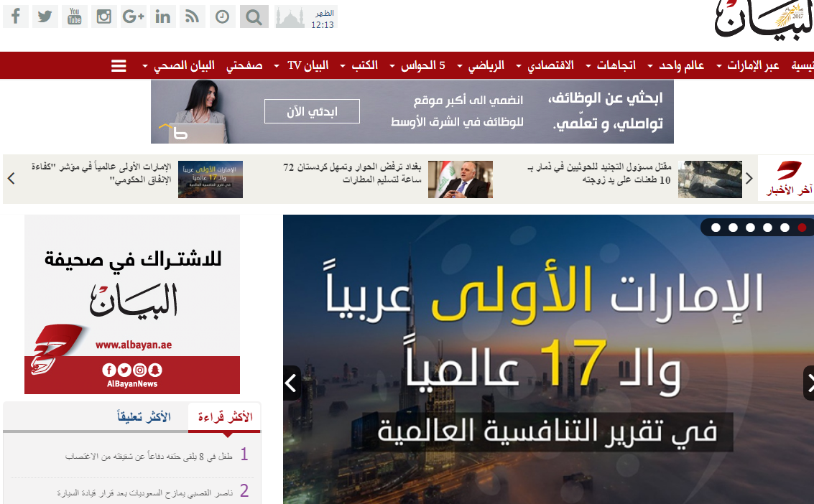Select the active red carousel dot
Viewport: 814px width, 504px height.
[802, 228]
